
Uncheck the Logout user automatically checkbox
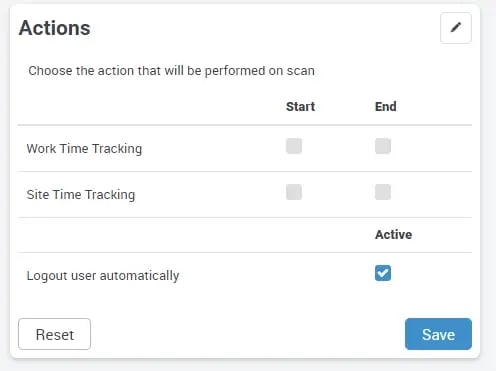point(383,273)
